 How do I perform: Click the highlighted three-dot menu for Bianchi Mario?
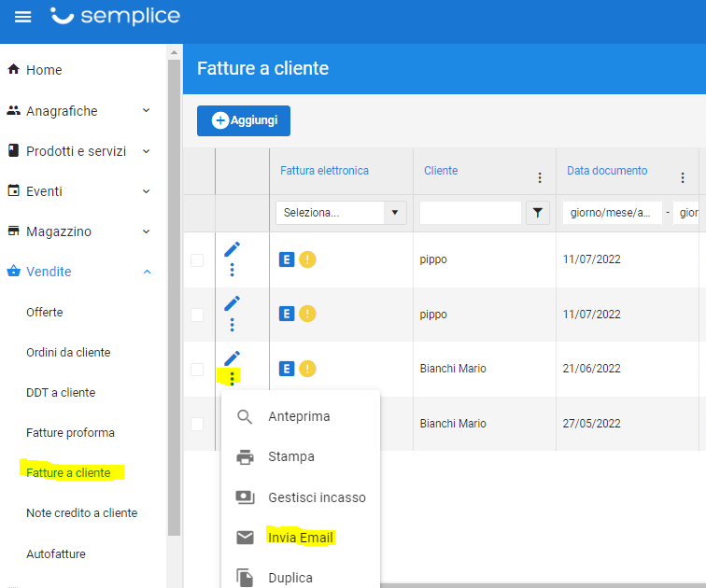232,378
